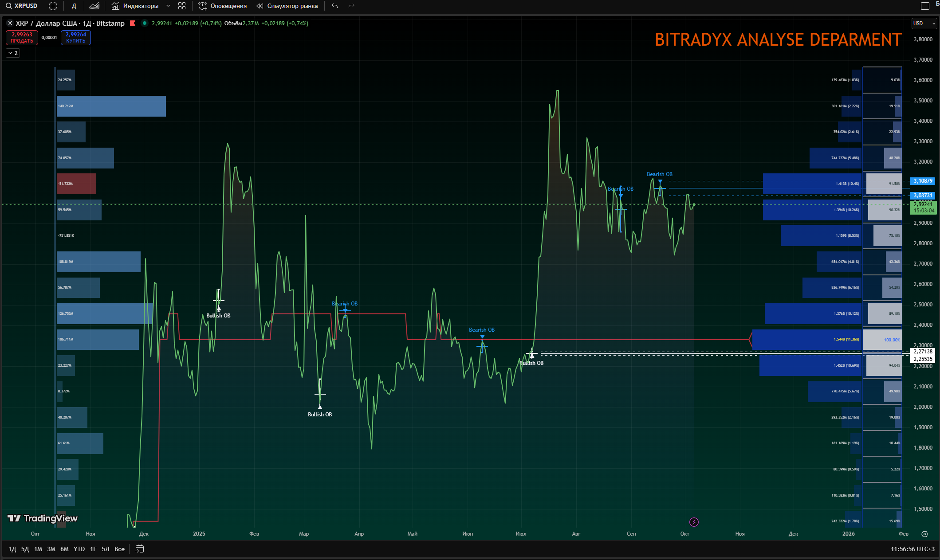Open time axis settings gear icon

pyautogui.click(x=924, y=534)
